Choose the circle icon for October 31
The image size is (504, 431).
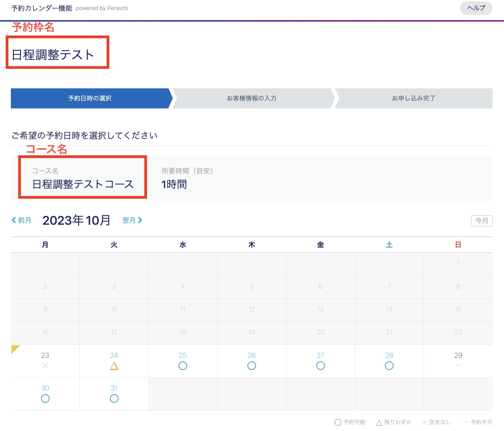(x=114, y=398)
